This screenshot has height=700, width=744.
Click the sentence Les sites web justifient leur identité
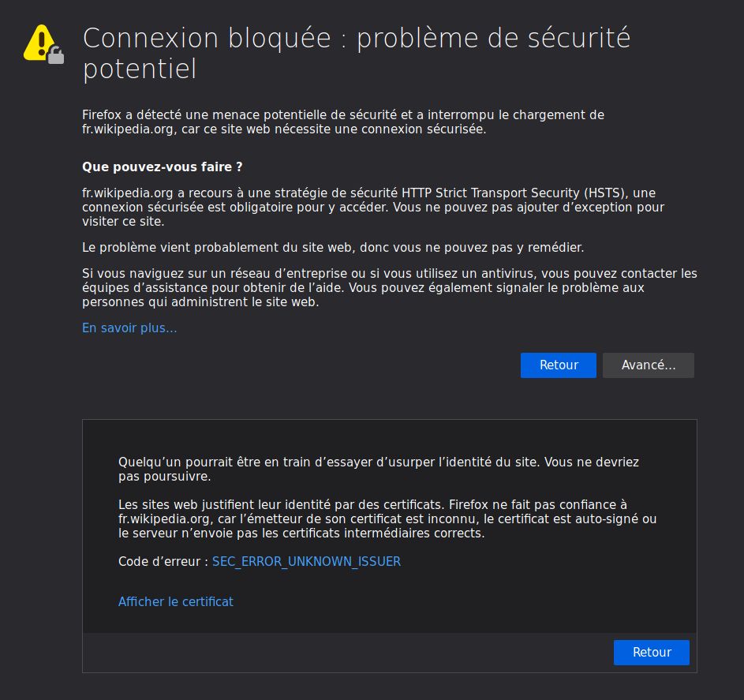[x=286, y=504]
